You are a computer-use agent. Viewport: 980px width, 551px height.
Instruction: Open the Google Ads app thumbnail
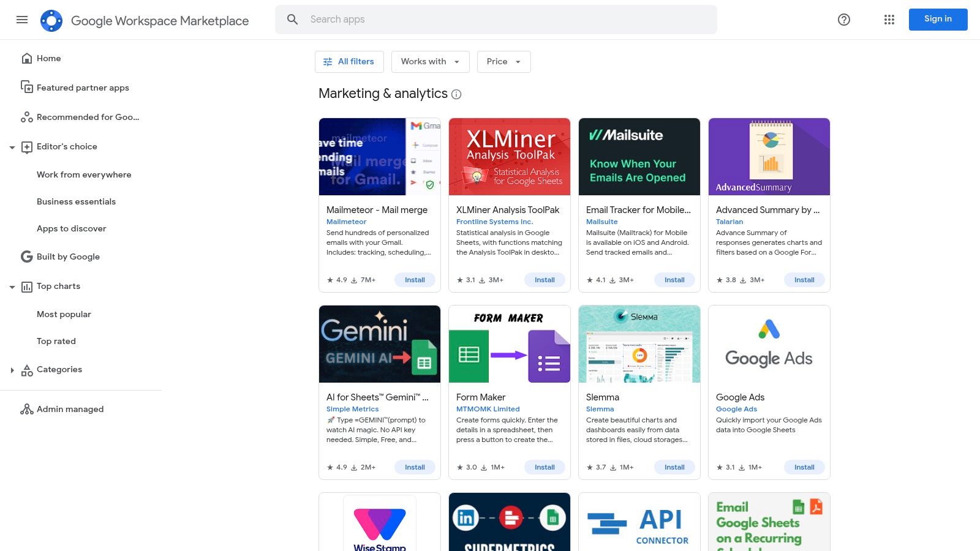point(769,344)
